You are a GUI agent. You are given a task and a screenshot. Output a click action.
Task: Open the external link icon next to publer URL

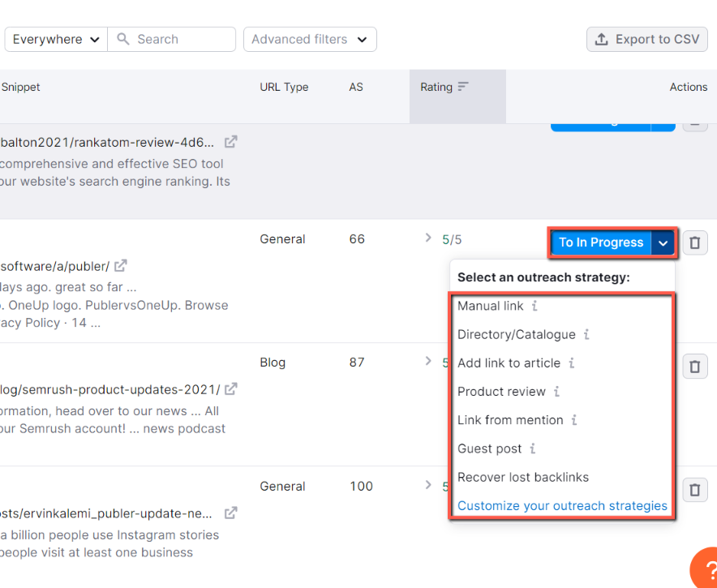119,264
